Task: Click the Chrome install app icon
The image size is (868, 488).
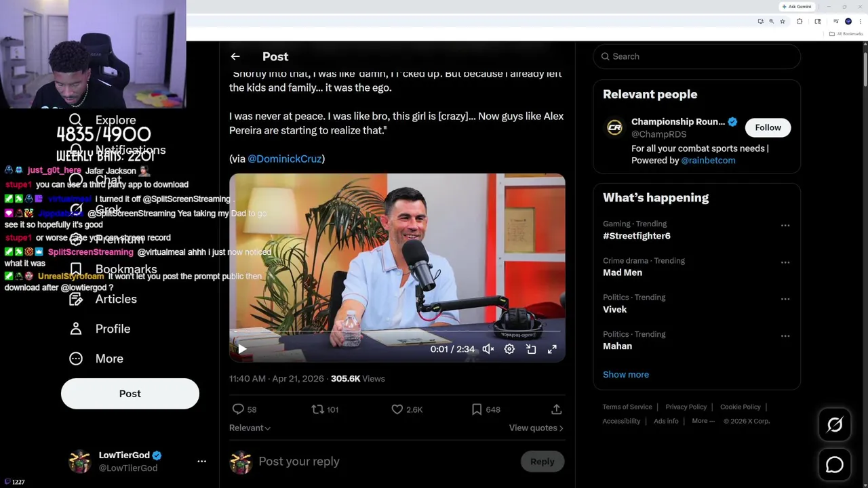Action: coord(761,22)
